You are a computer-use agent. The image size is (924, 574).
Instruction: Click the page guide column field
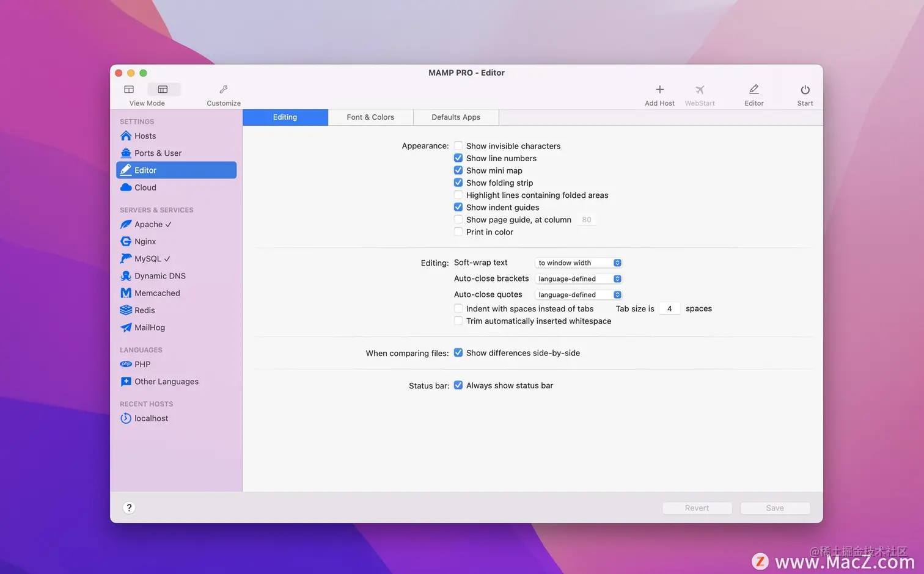point(587,220)
